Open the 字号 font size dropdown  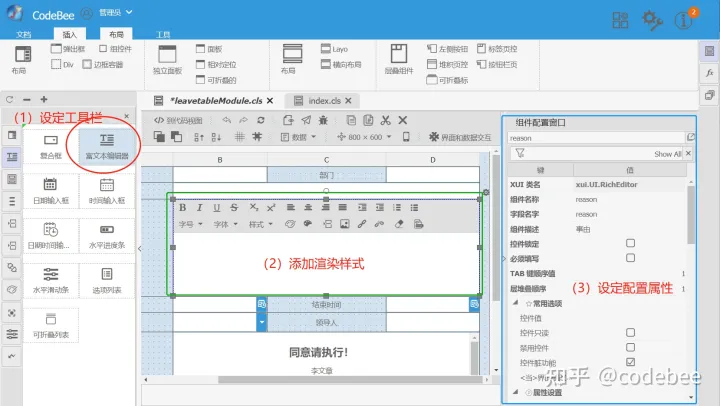tap(191, 224)
